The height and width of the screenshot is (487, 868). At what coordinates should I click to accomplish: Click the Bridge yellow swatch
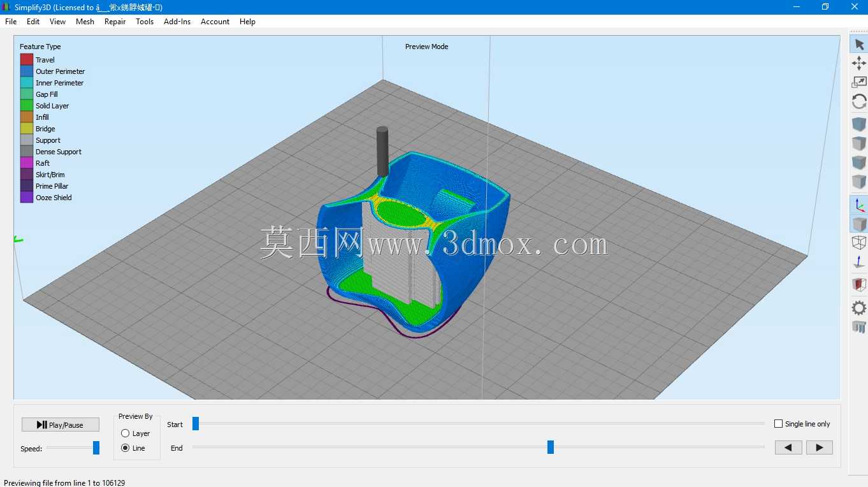(x=26, y=128)
